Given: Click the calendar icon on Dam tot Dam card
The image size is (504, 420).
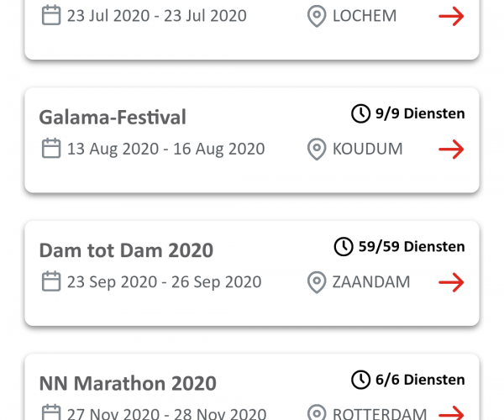Looking at the screenshot, I should tap(51, 281).
